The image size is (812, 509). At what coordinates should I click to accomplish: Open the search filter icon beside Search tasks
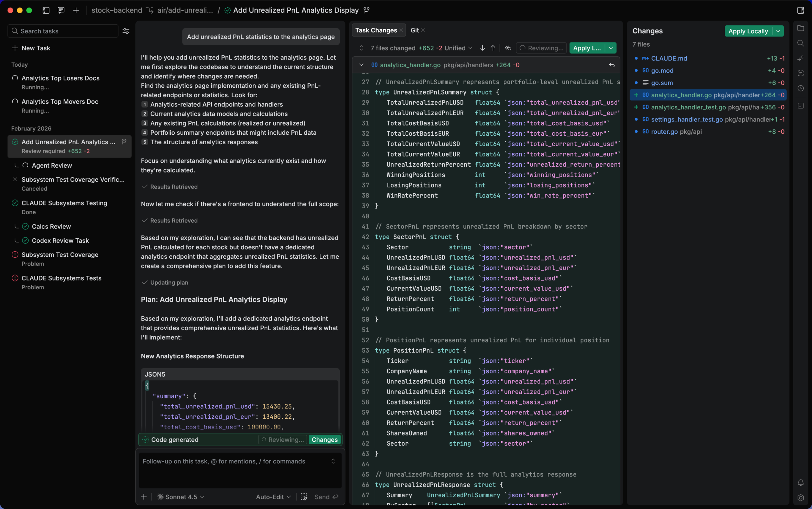125,31
